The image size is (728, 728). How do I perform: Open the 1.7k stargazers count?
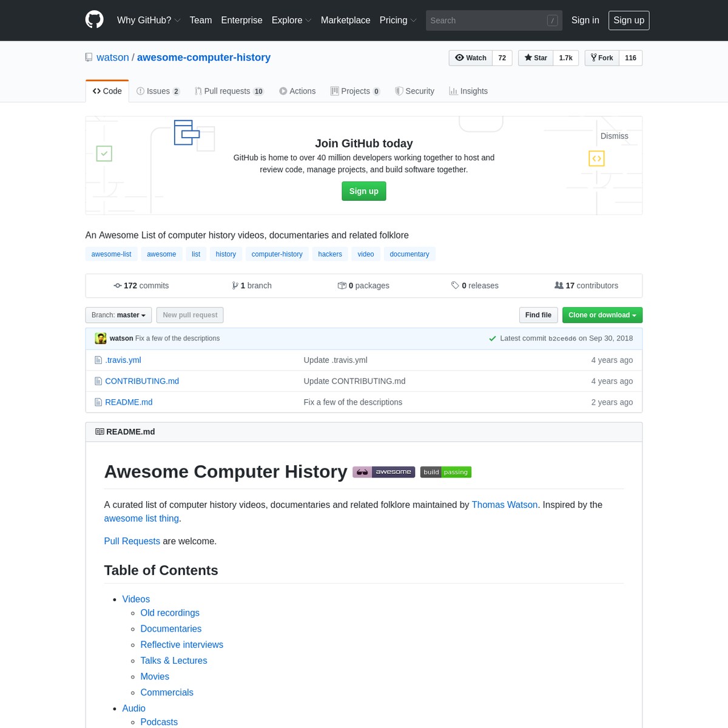point(566,58)
